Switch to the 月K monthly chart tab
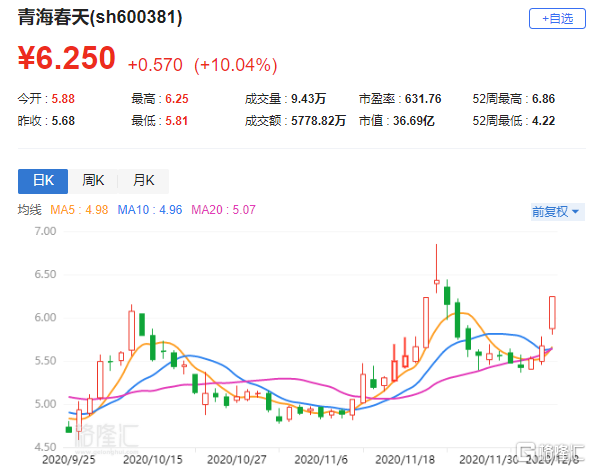Viewport: 591px width, 469px height. click(x=144, y=181)
